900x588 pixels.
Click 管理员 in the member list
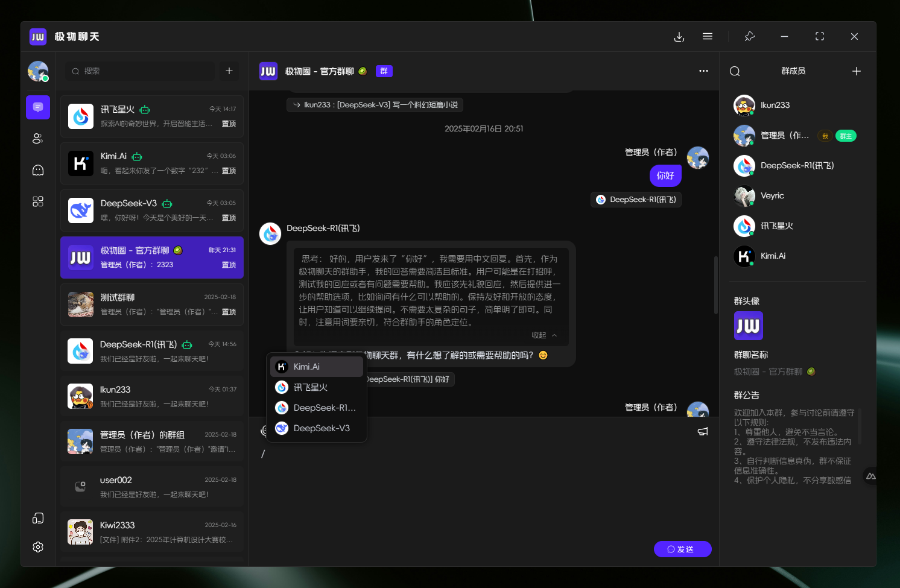797,136
